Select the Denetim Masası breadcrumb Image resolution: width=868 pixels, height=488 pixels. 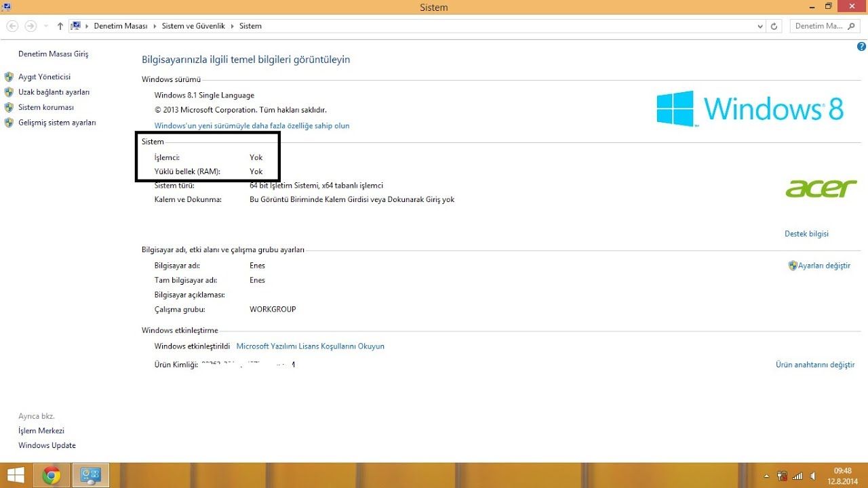[x=121, y=26]
